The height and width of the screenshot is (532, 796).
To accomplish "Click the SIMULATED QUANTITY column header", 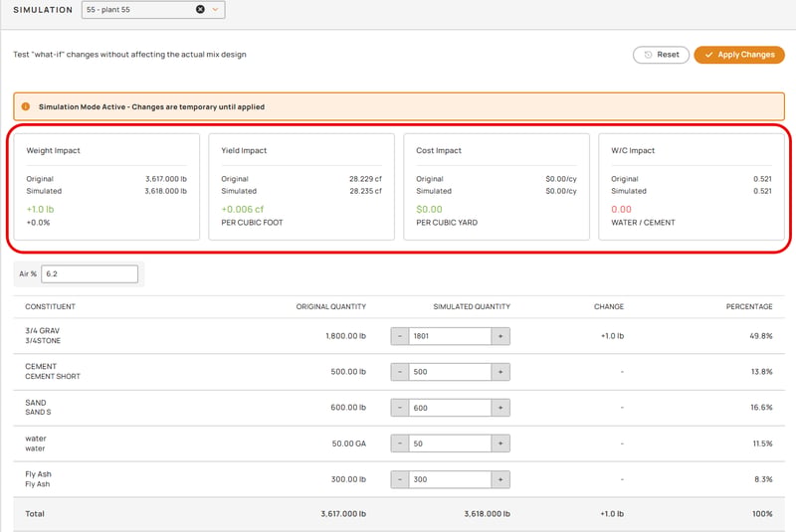I will click(472, 307).
